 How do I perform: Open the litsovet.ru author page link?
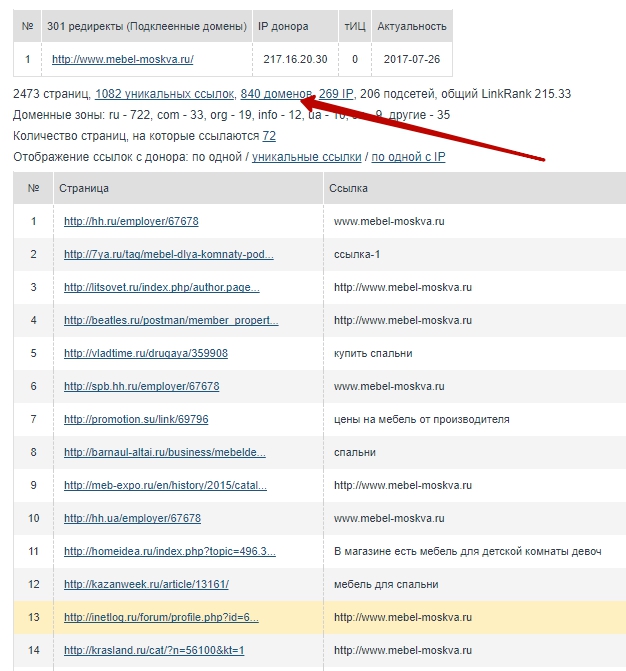click(161, 287)
